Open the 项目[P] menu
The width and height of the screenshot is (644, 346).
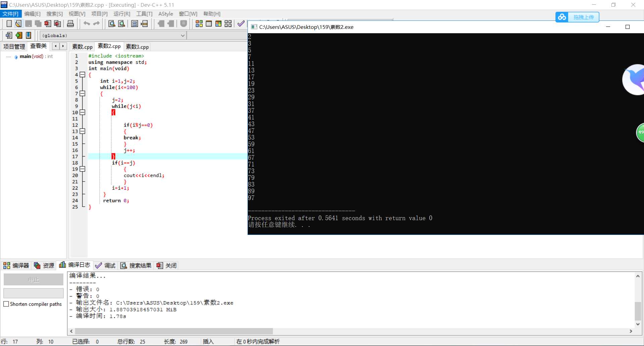[99, 14]
